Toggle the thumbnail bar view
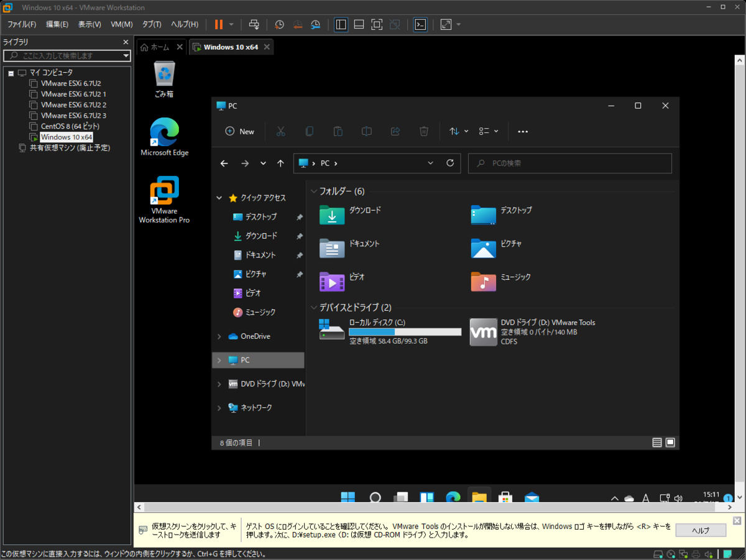 tap(359, 24)
